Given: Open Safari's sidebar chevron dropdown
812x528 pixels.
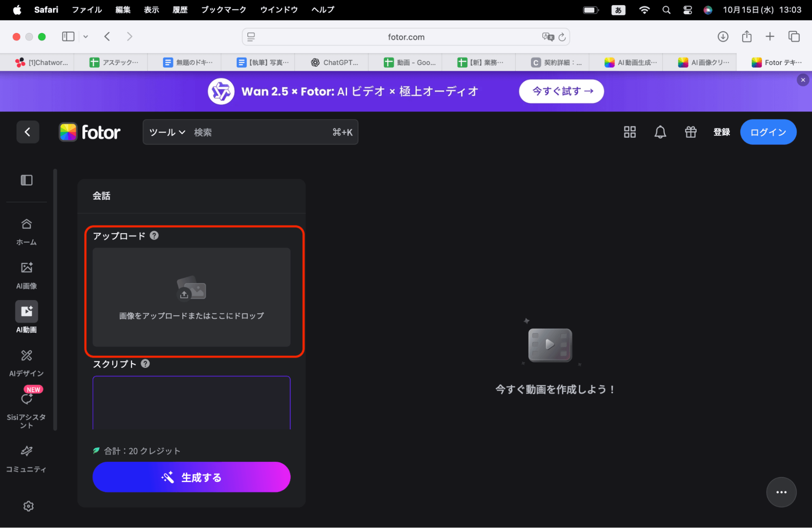Looking at the screenshot, I should coord(85,37).
